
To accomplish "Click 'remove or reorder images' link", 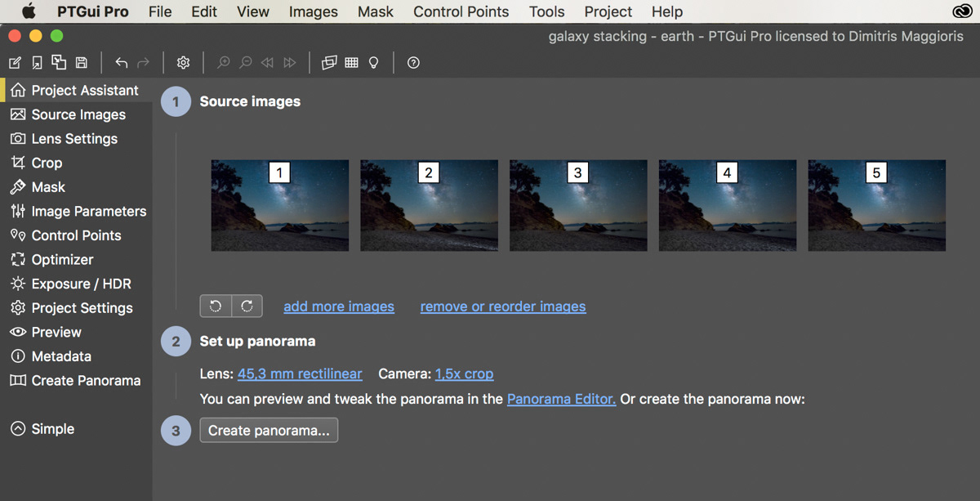I will pos(503,306).
